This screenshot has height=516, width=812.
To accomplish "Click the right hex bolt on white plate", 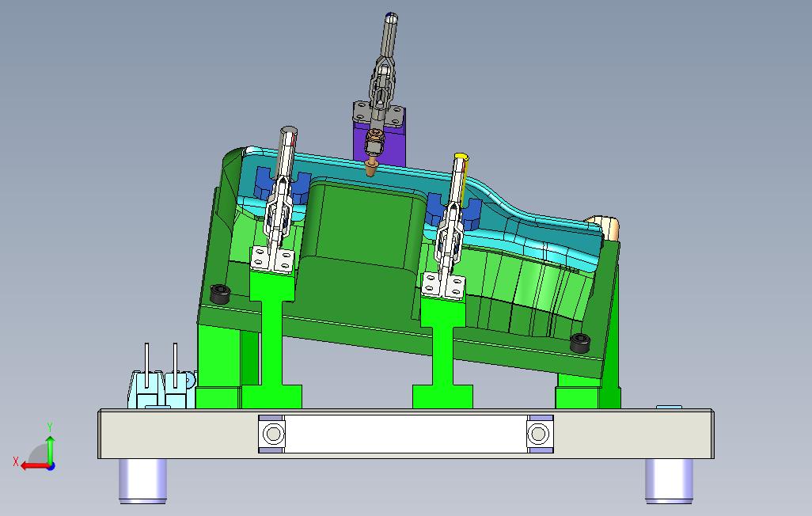I will click(538, 434).
